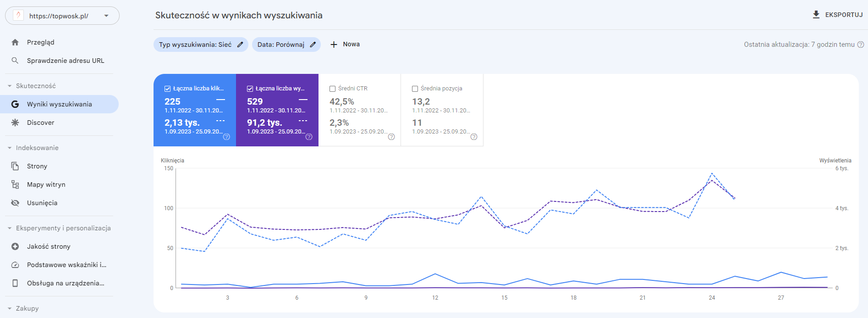Edit the Typ wyszukiwania: Sieć filter
868x318 pixels.
click(201, 45)
